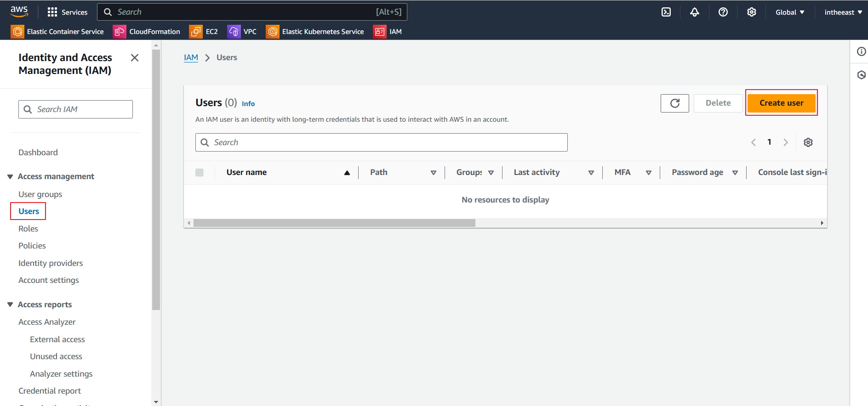The height and width of the screenshot is (406, 868).
Task: Close the IAM navigation panel
Action: pos(135,57)
